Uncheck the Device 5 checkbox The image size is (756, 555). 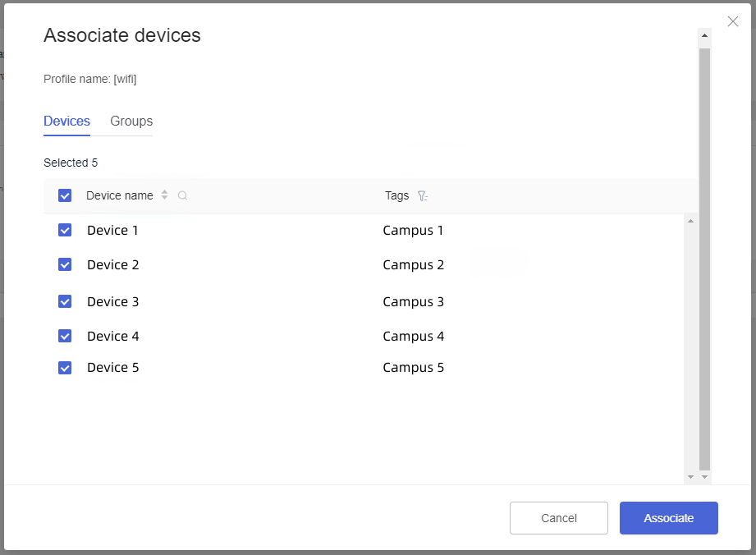coord(65,368)
